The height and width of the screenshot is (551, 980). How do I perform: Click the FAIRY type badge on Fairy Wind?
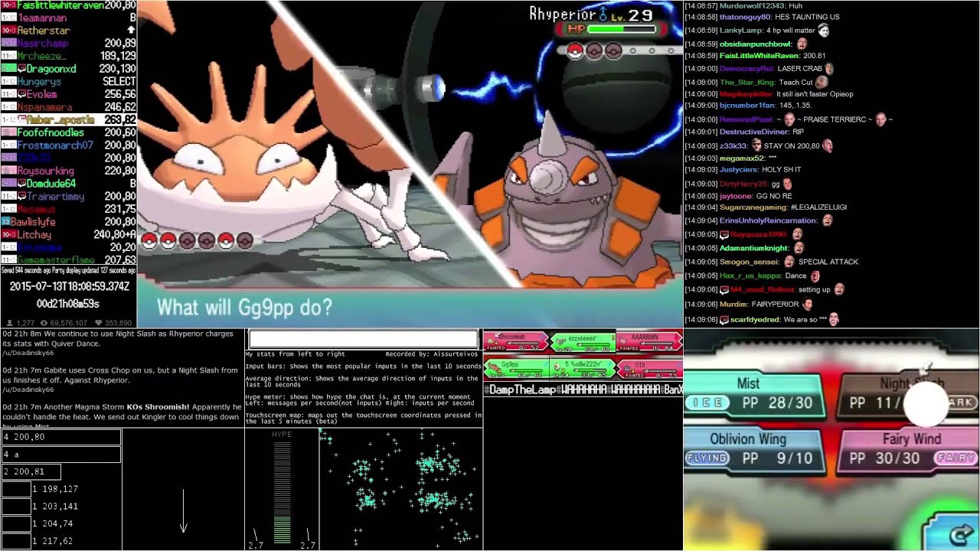pyautogui.click(x=955, y=458)
